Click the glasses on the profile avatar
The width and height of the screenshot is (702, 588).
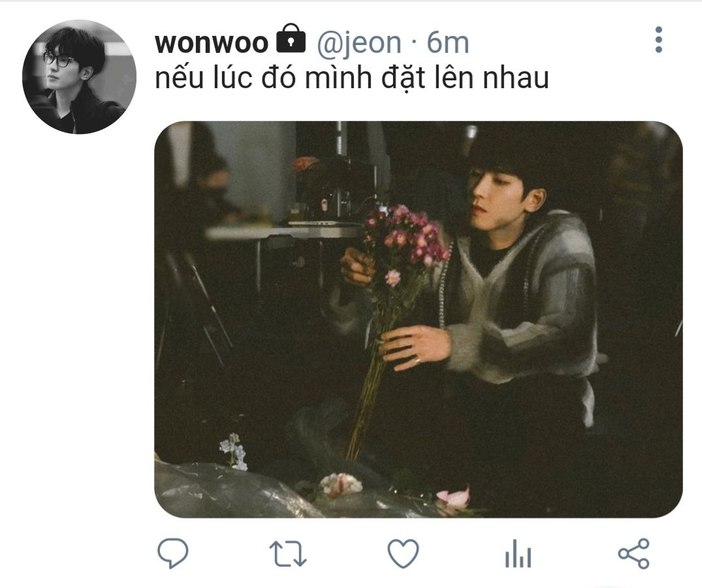pos(59,59)
